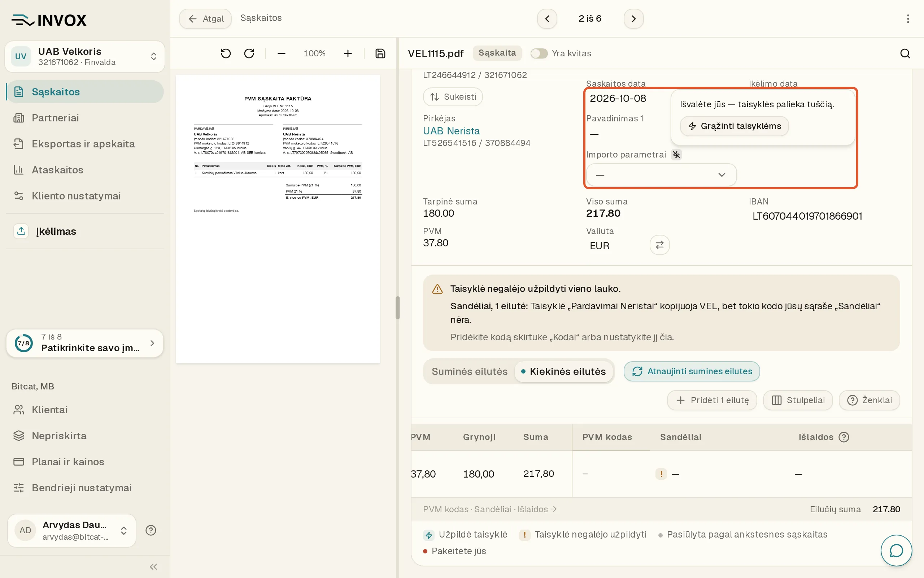Expand the Arvydas user account menu
This screenshot has height=578, width=924.
[x=72, y=530]
